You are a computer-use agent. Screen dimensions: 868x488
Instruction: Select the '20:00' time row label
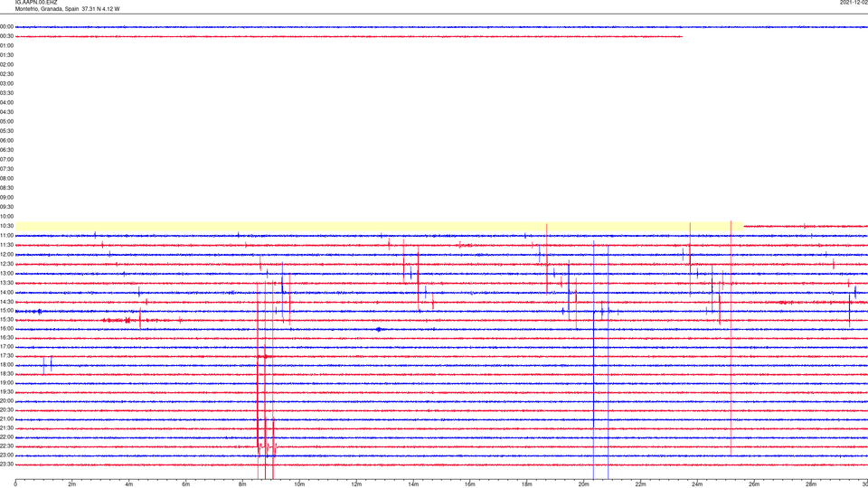click(6, 401)
